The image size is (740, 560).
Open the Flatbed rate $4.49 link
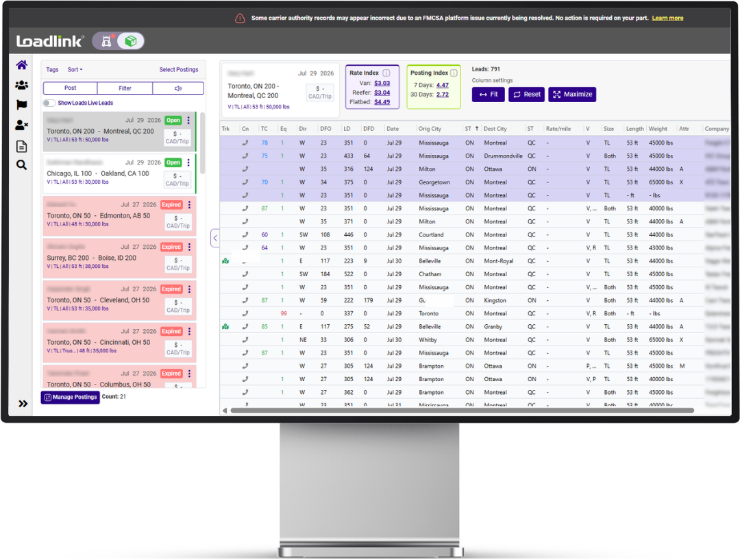point(382,102)
